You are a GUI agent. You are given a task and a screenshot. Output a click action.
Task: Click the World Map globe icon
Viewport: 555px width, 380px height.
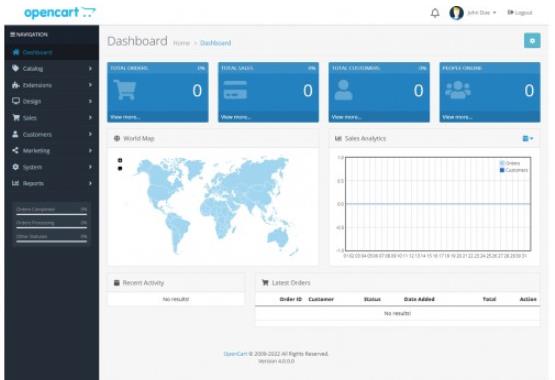[x=117, y=138]
